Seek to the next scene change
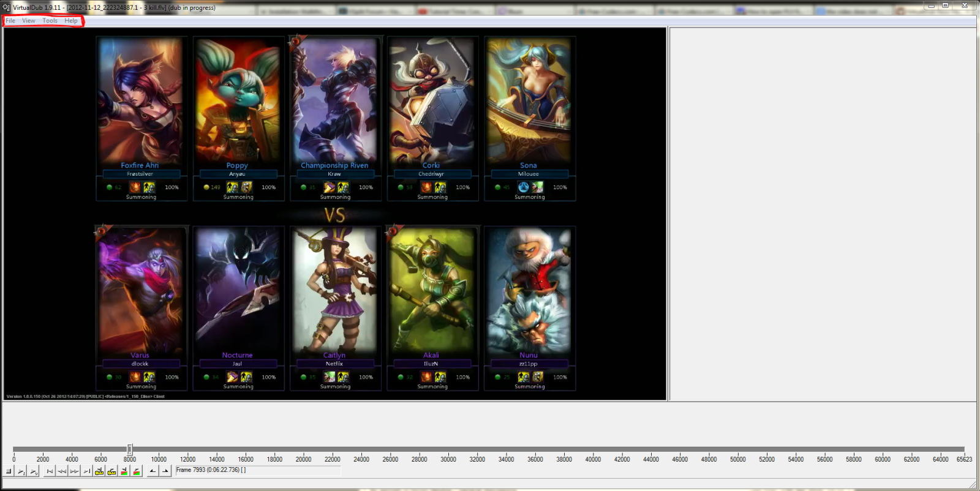Screen dimensions: 980x491 point(137,471)
